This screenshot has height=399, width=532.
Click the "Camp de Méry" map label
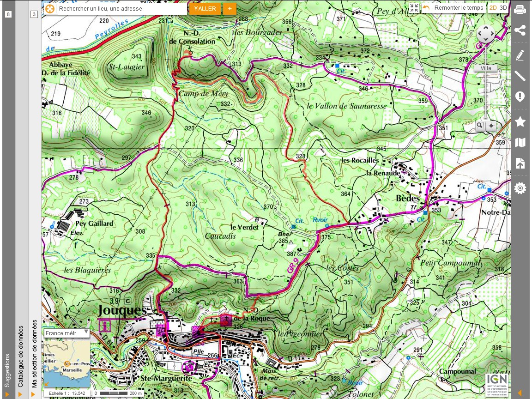click(x=203, y=94)
